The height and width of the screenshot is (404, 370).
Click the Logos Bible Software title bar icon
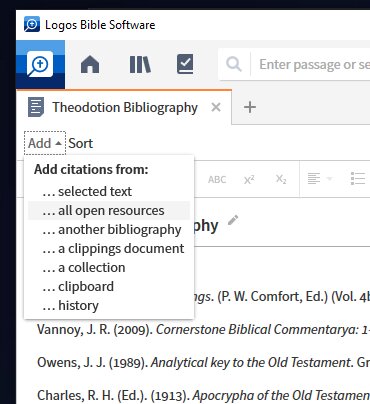tap(32, 24)
